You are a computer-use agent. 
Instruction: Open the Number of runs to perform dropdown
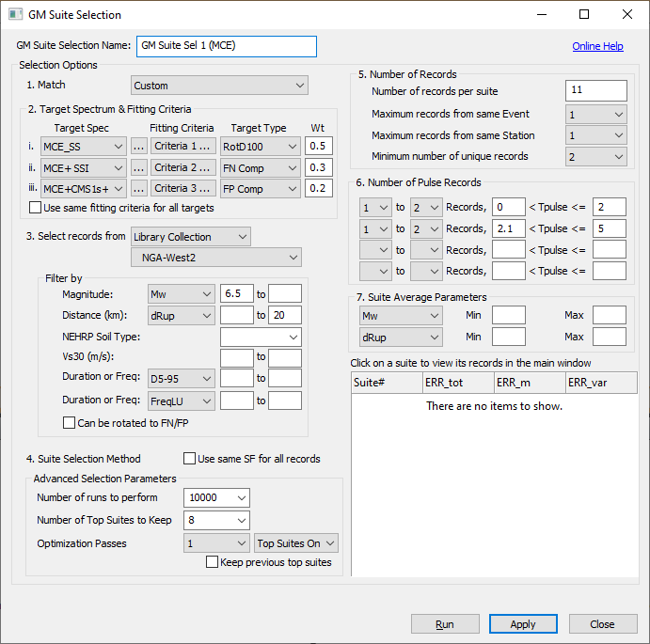(x=216, y=497)
